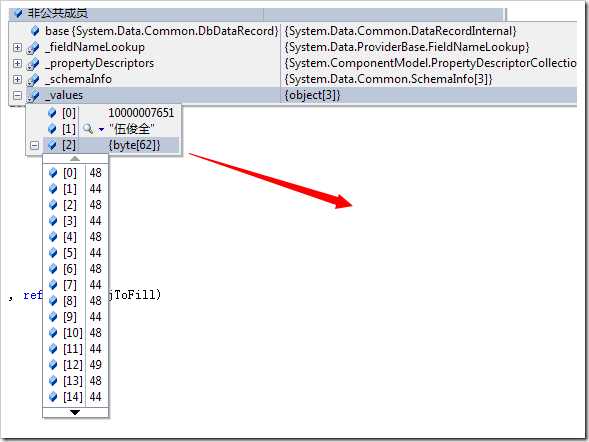Click value 48 in byte row [10]
Image resolution: width=589 pixels, height=442 pixels.
pos(95,333)
